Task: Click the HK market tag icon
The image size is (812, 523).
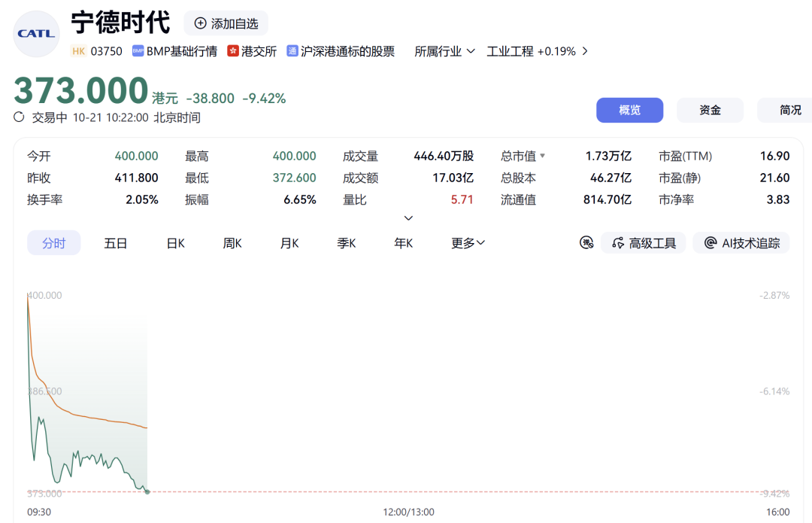Action: [79, 51]
